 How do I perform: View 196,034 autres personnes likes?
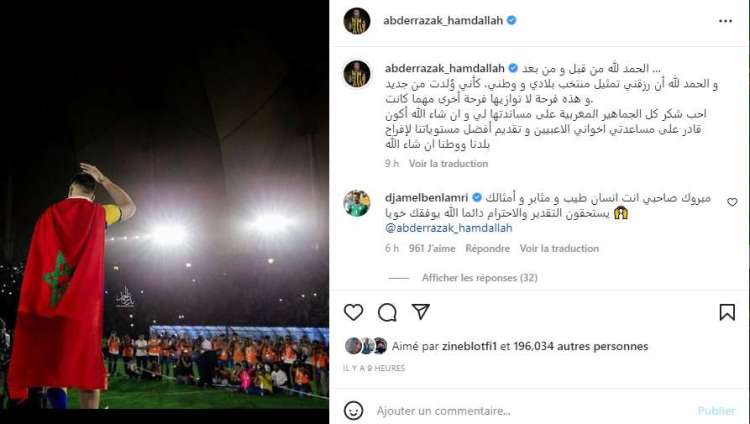point(581,346)
